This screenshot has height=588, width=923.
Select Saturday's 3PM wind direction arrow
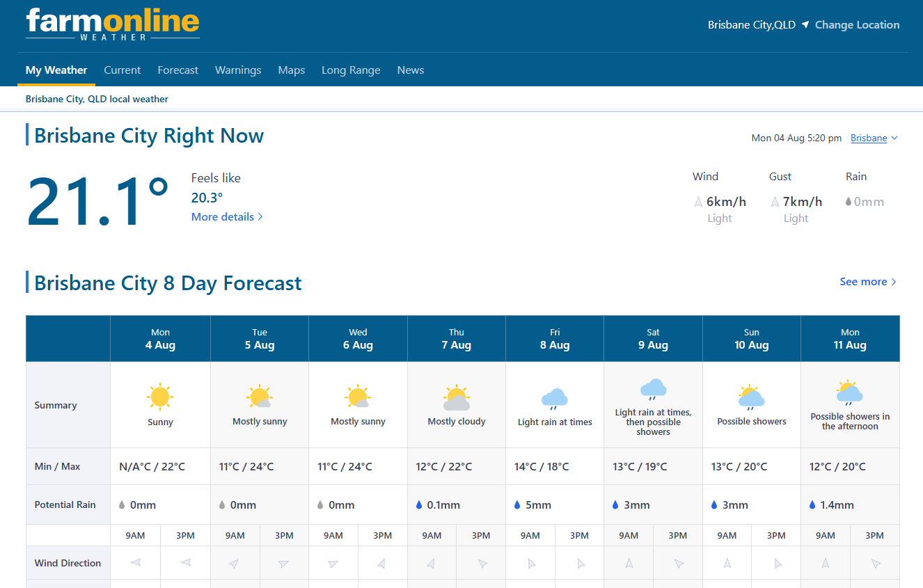click(677, 562)
